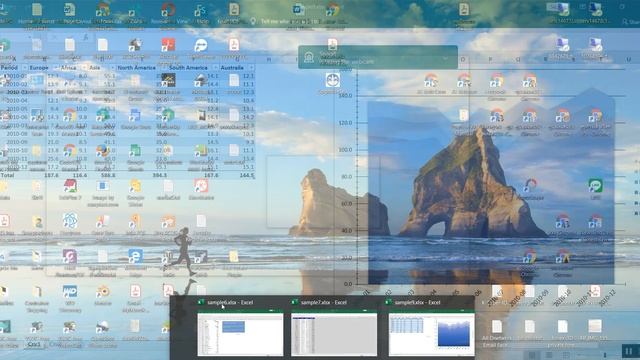Viewport: 640px width, 360px height.
Task: Click the 2010-12 chart axis label
Action: (x=608, y=298)
